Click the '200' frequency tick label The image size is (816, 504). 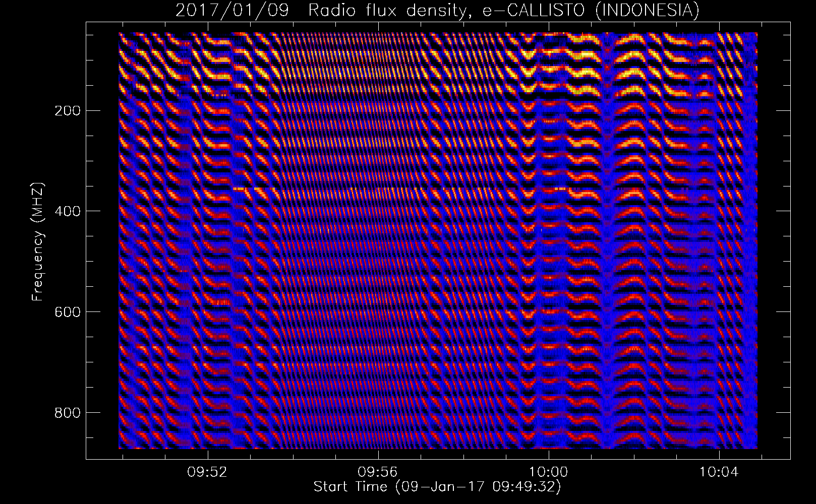click(x=67, y=110)
